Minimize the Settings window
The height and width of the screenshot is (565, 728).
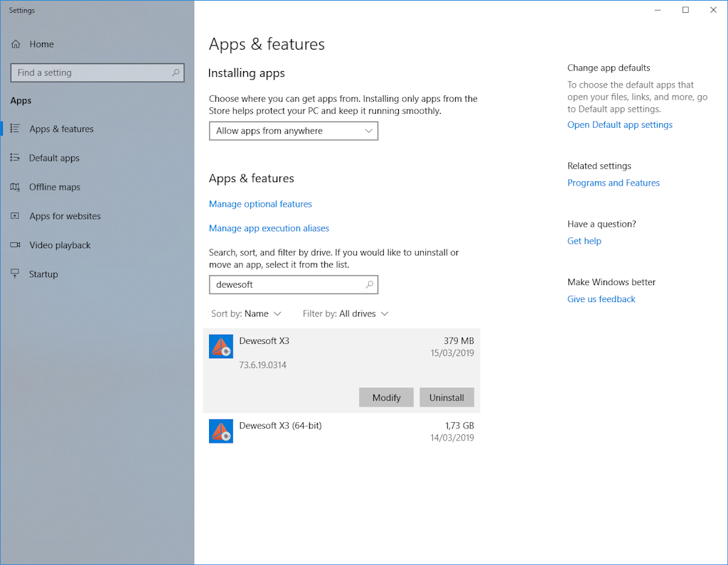658,10
